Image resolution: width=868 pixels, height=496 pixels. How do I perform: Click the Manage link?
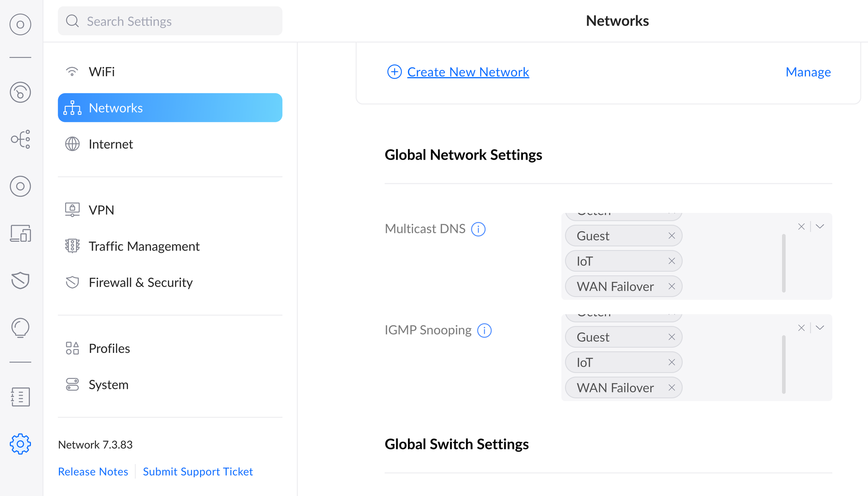(x=808, y=72)
